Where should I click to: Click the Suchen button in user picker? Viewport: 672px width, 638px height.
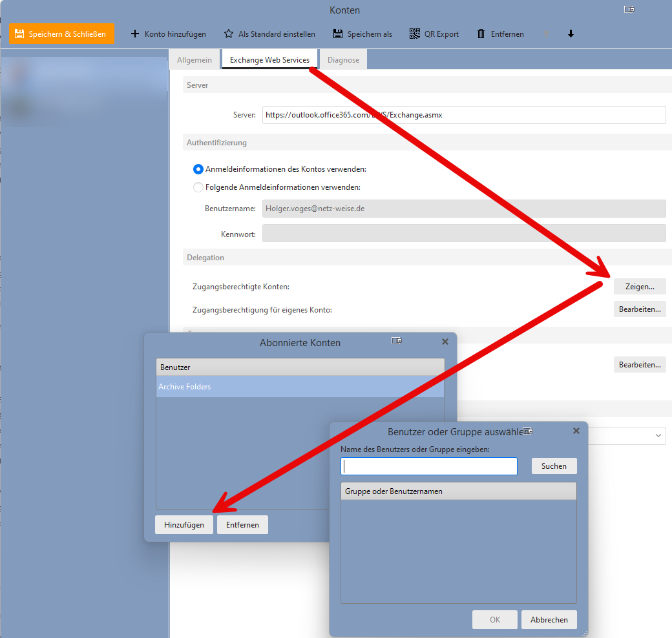(554, 466)
